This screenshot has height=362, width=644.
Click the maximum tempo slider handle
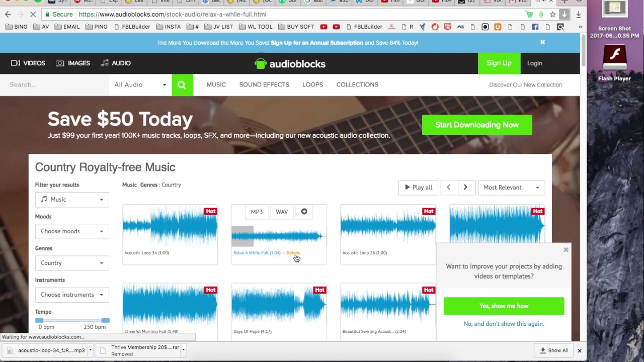[105, 320]
